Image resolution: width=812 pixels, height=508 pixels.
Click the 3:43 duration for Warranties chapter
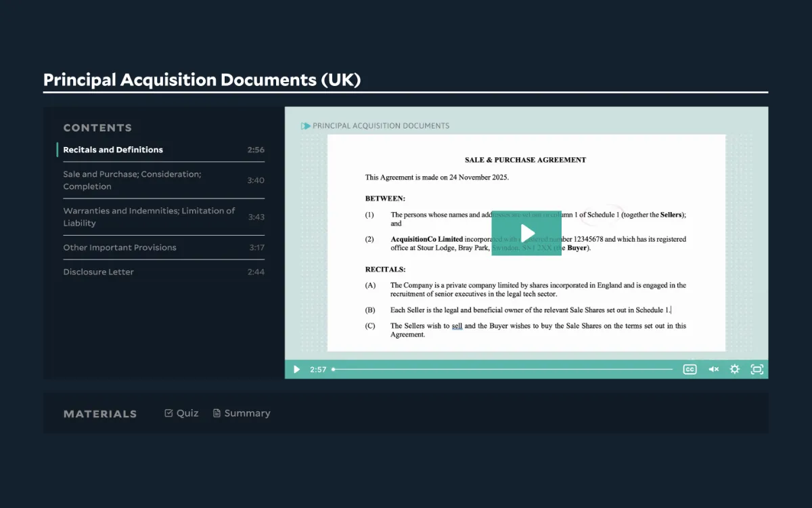(256, 217)
